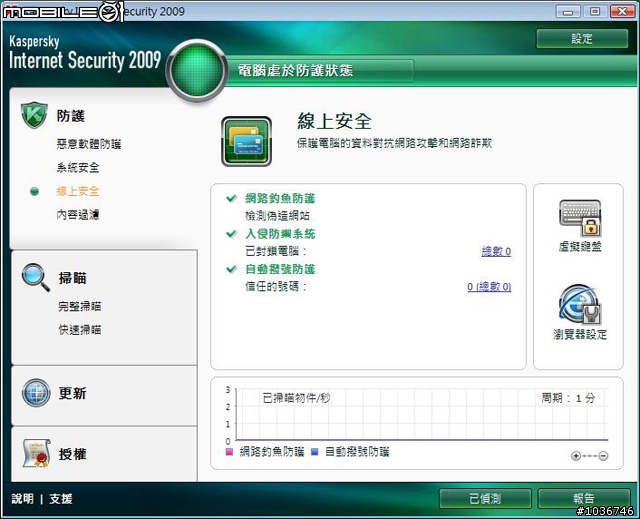Image resolution: width=640 pixels, height=519 pixels.
Task: Select 系統安全 in sidebar
Action: pyautogui.click(x=78, y=167)
